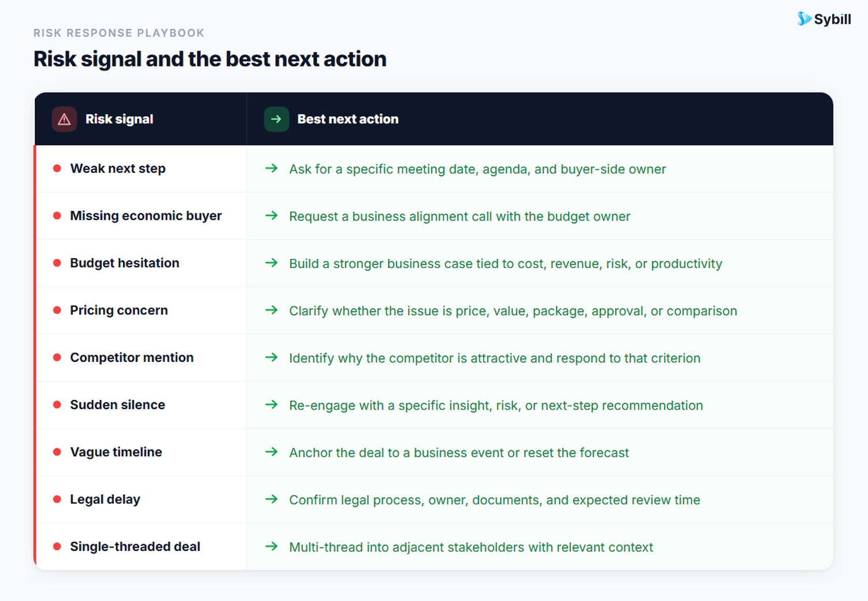Click the arrow icon in Legal delay row

pos(272,499)
